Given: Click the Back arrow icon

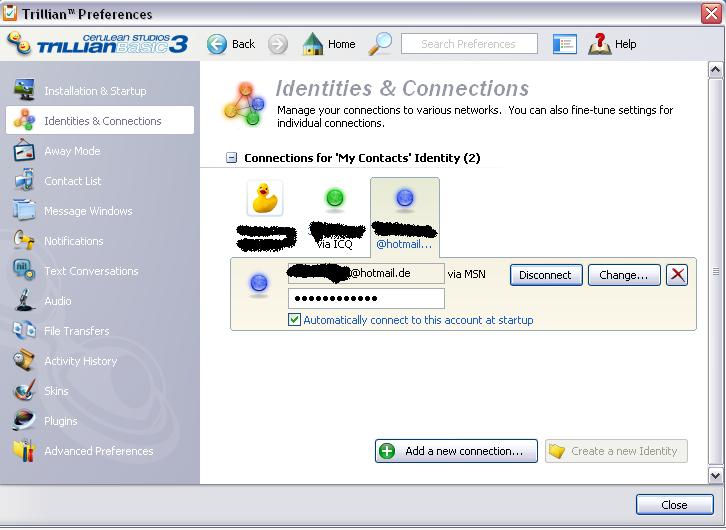Looking at the screenshot, I should coord(217,44).
